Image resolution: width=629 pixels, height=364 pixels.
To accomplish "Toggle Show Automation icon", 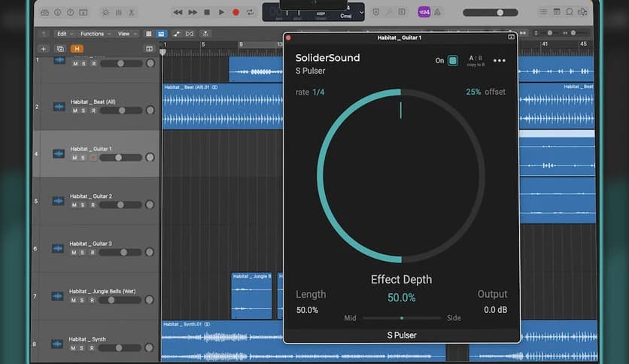I will (x=177, y=34).
